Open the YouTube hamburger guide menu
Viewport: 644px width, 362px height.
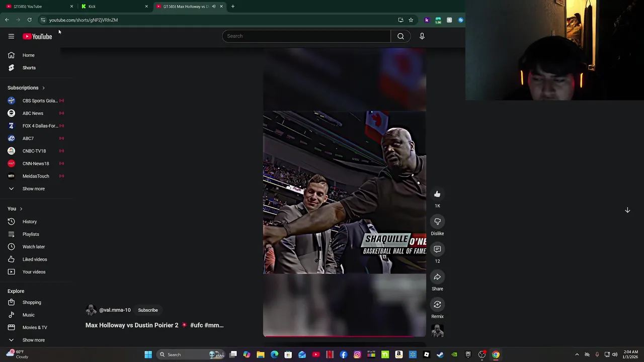11,36
